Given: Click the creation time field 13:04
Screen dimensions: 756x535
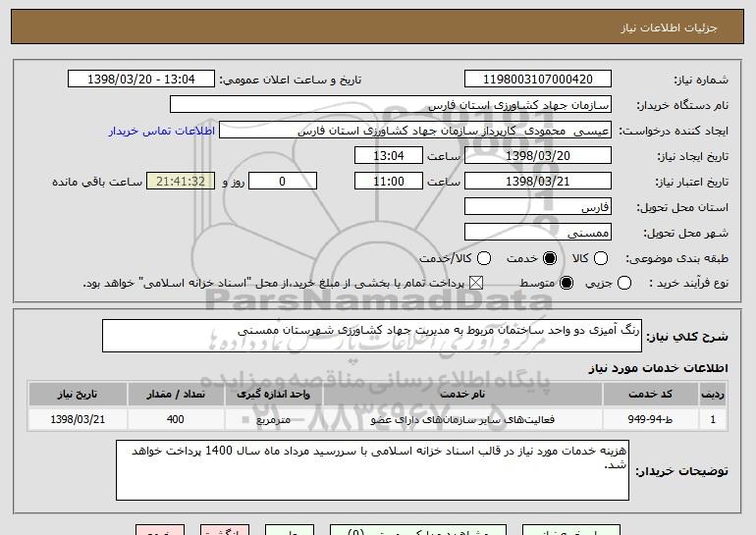Looking at the screenshot, I should (389, 156).
